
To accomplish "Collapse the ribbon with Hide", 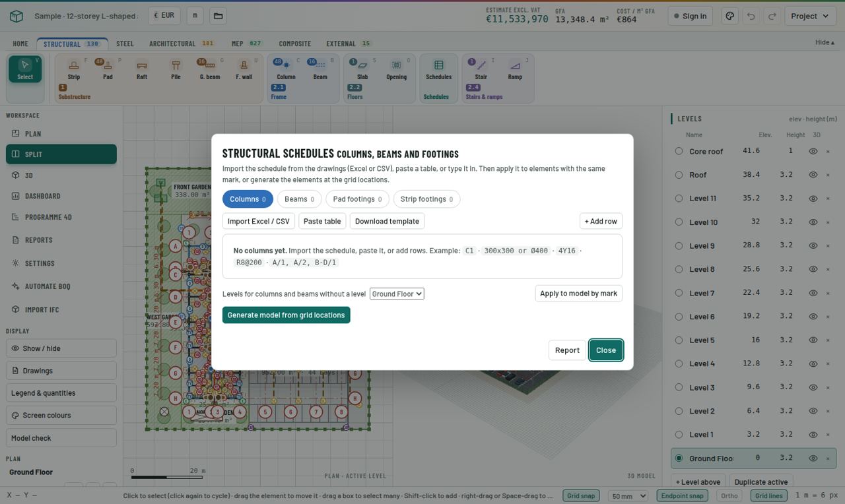I will point(825,42).
